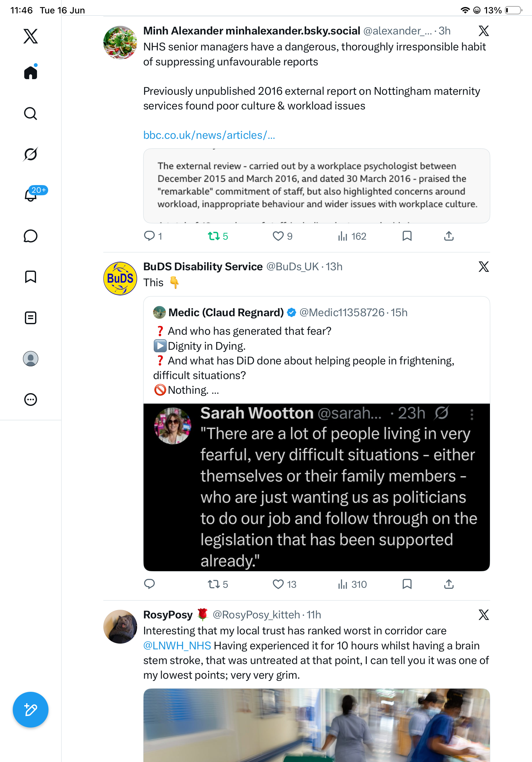Image resolution: width=532 pixels, height=762 pixels.
Task: Bookmark Minh Alexander's NHS tweet
Action: coord(407,236)
